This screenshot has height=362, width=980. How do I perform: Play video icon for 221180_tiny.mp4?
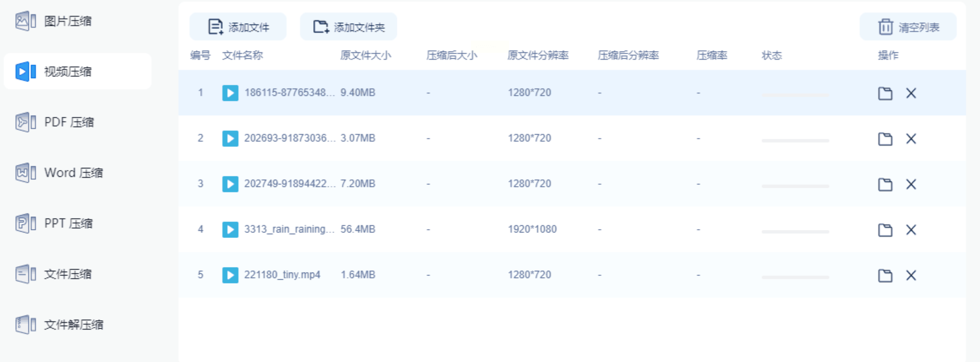tap(230, 275)
